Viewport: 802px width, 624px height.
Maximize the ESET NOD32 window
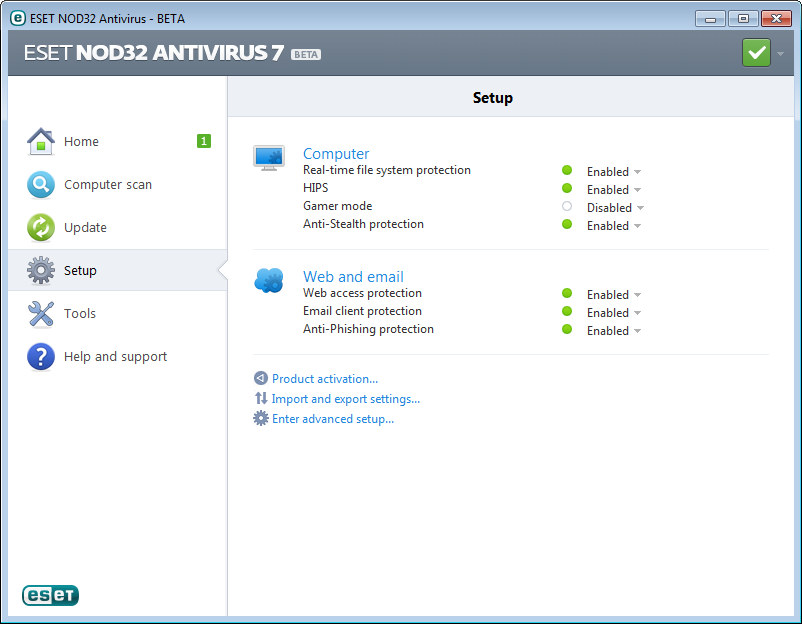point(743,19)
